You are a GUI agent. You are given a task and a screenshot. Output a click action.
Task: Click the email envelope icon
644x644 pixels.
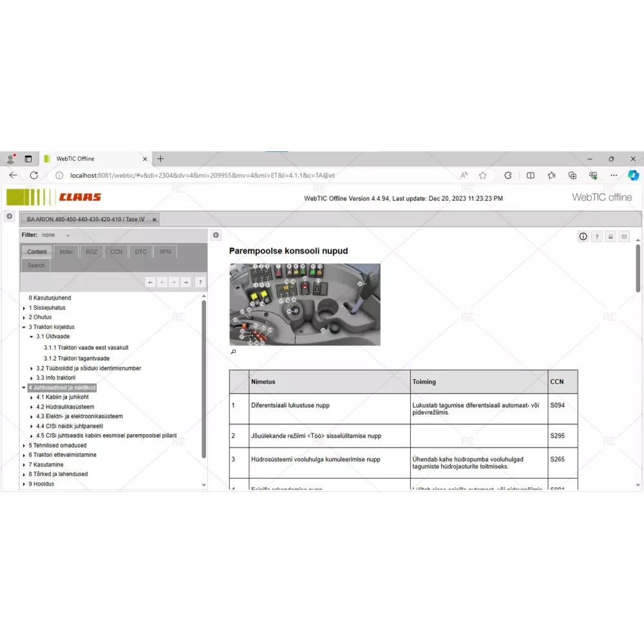623,236
